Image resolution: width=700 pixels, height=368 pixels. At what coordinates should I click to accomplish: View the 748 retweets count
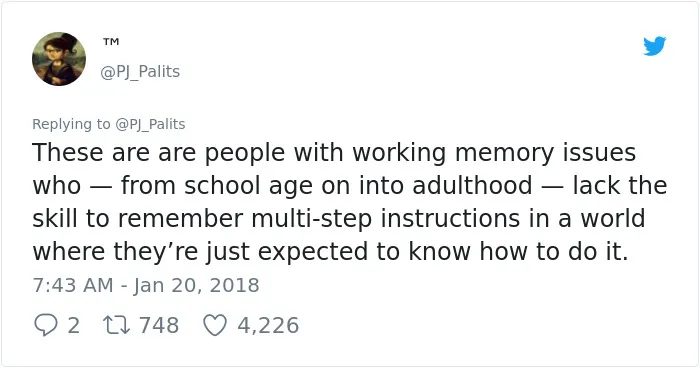159,325
